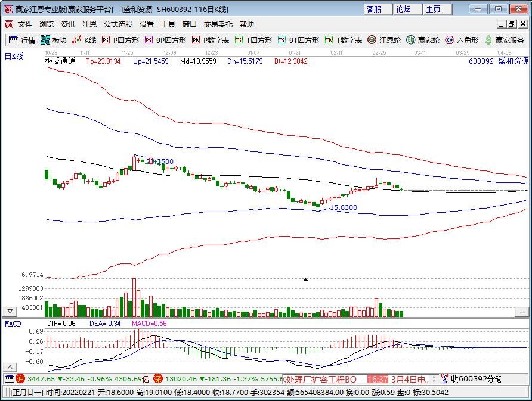Click the 3447.65 Shanghai index value

pos(41,378)
